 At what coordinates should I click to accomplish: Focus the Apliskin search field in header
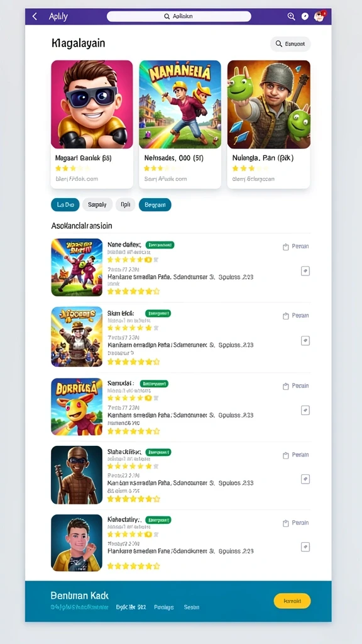click(179, 16)
